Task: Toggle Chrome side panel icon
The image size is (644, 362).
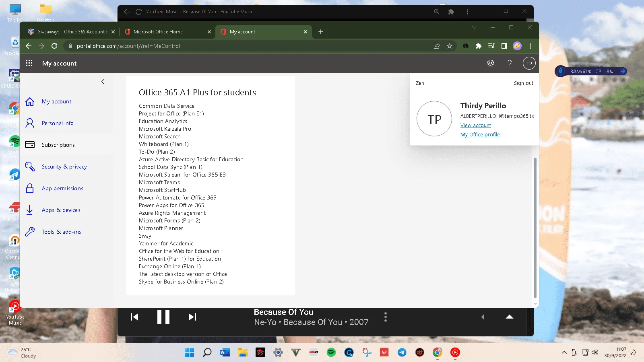Action: 504,46
